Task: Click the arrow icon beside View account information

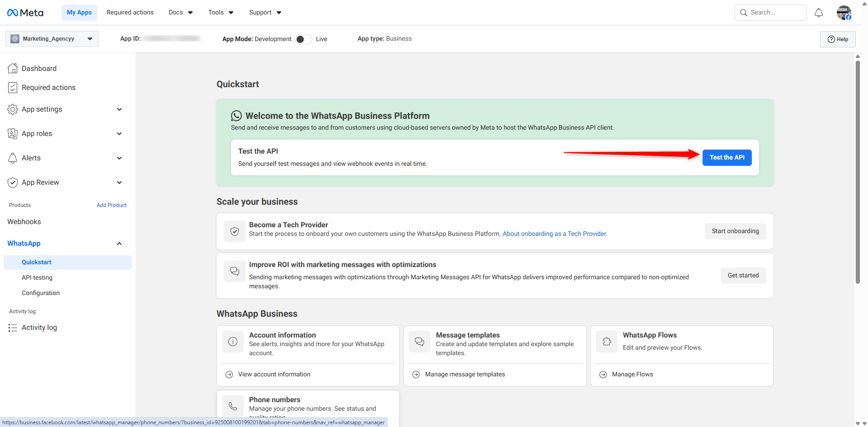Action: (229, 375)
